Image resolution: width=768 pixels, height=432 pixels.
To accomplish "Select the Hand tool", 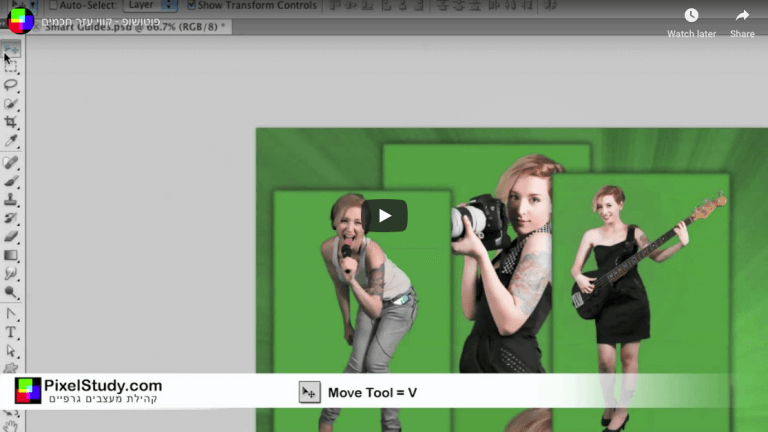I will (x=11, y=426).
